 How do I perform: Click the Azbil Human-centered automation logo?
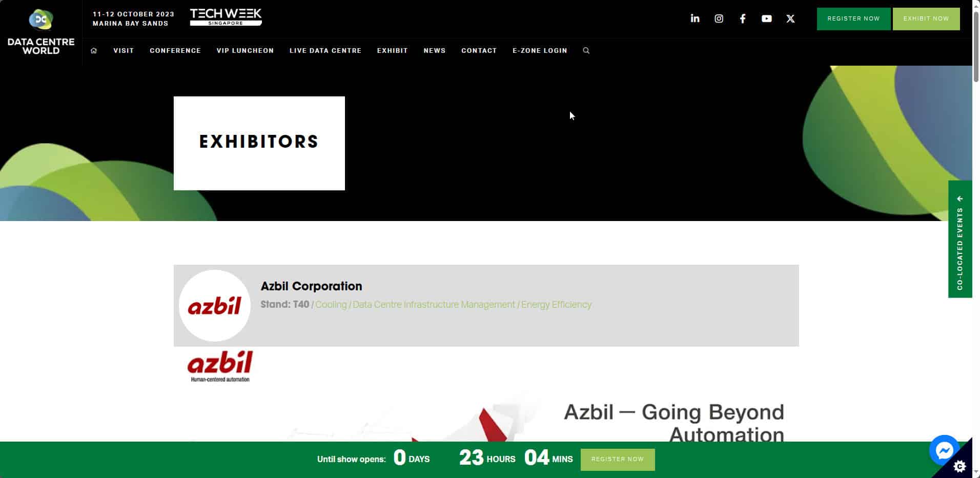(220, 366)
